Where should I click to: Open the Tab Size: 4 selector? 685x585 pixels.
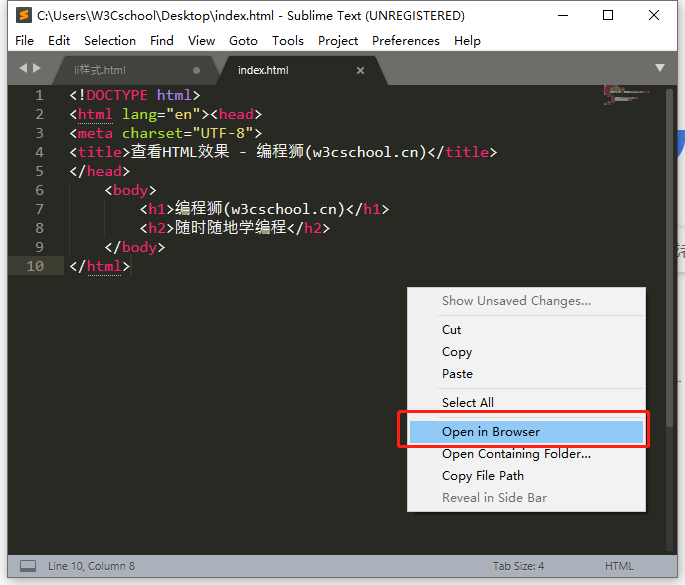pos(518,566)
